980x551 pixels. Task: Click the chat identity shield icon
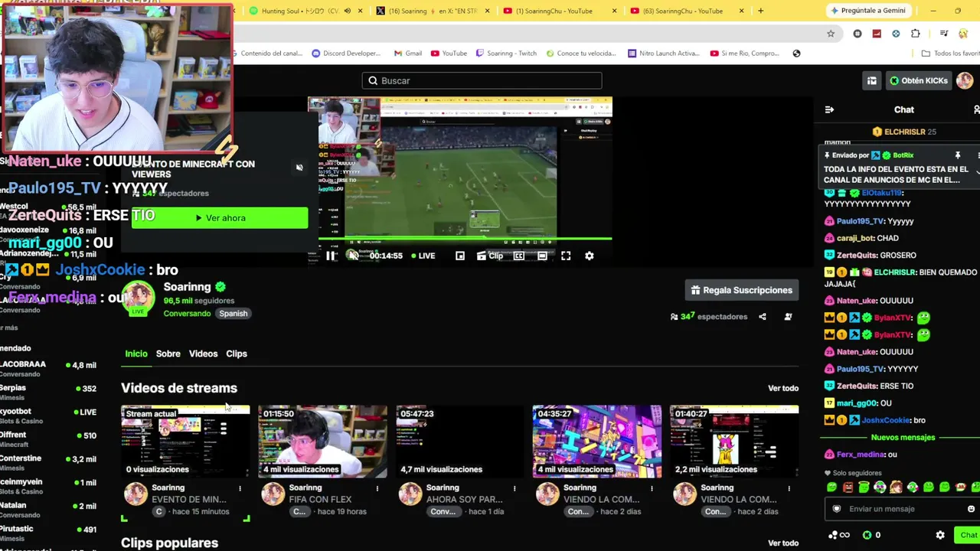836,509
